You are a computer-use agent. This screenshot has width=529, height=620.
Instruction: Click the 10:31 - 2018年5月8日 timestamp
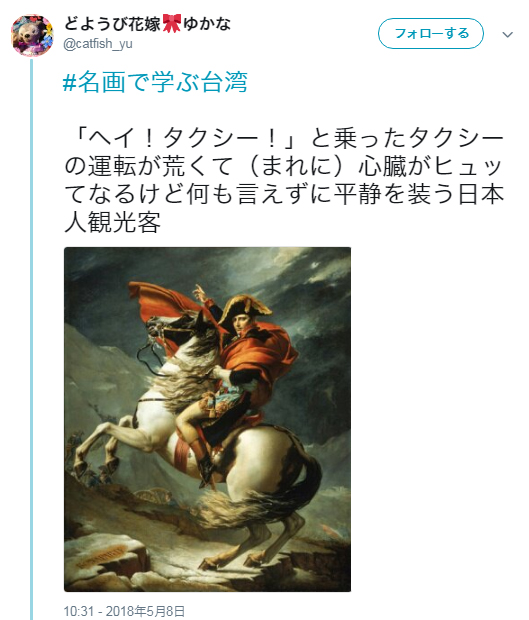(124, 611)
